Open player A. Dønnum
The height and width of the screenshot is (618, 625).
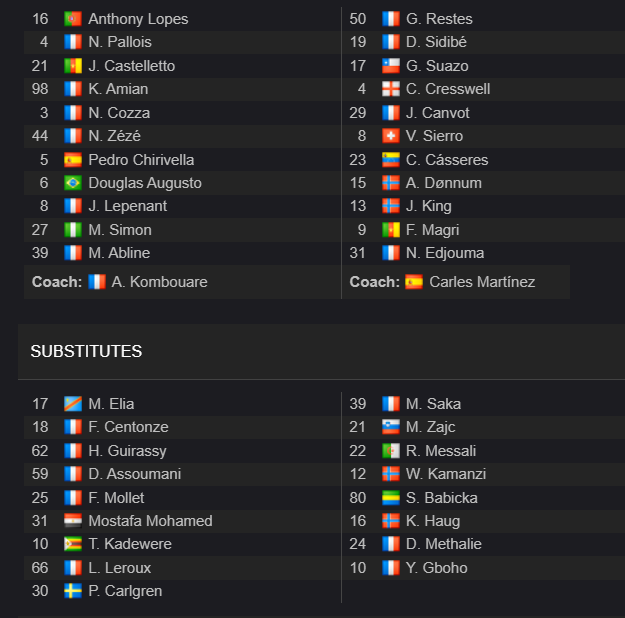(444, 183)
